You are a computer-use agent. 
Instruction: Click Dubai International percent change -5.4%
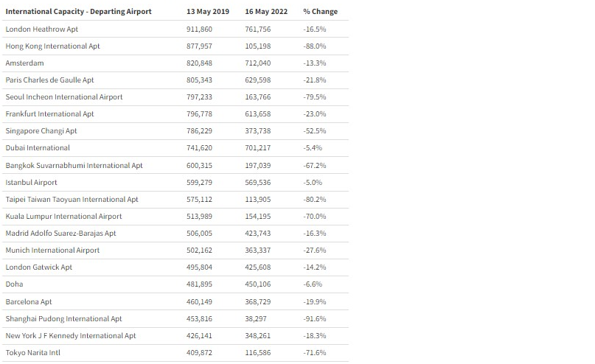313,148
